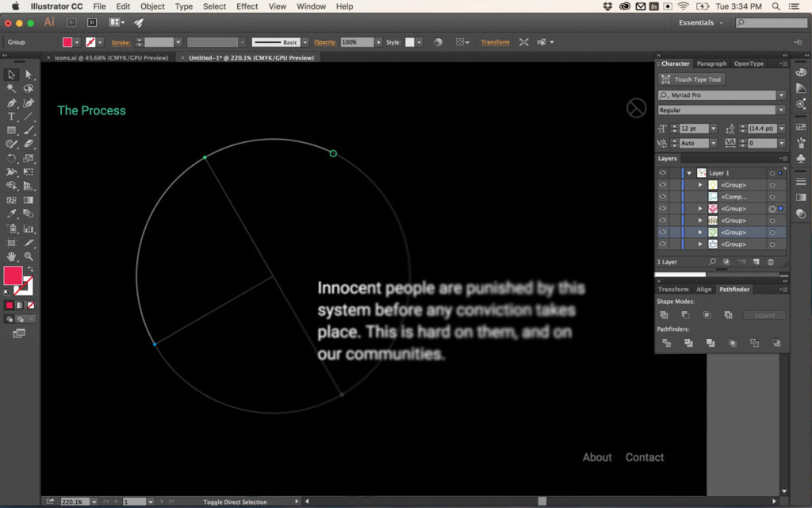Select the Type tool in the toolbar
The image size is (812, 508).
(10, 117)
